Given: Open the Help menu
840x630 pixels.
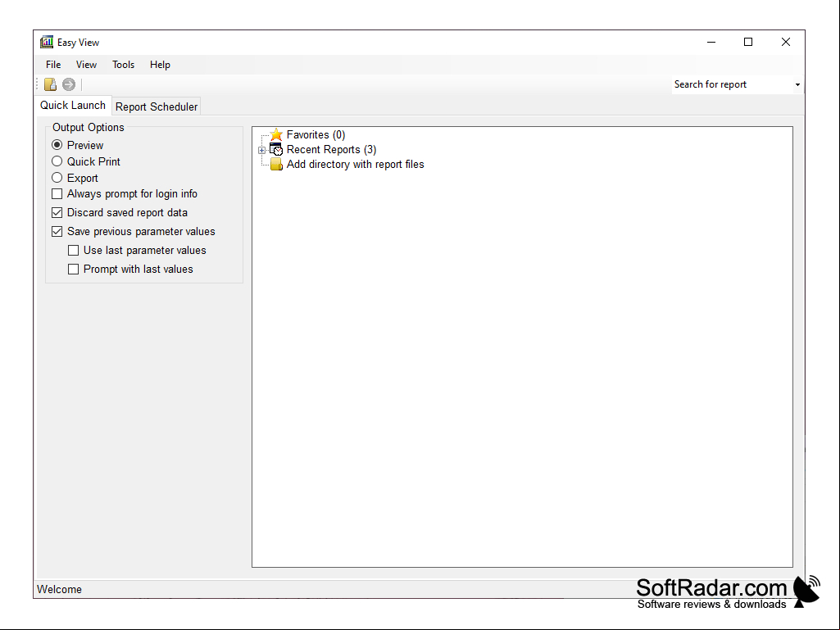Looking at the screenshot, I should [x=160, y=65].
